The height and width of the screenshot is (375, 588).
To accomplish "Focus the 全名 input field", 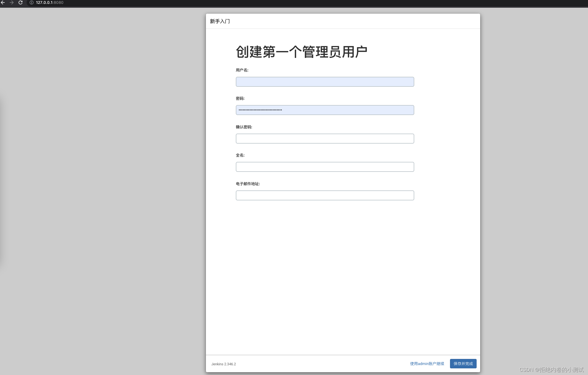I will (325, 167).
